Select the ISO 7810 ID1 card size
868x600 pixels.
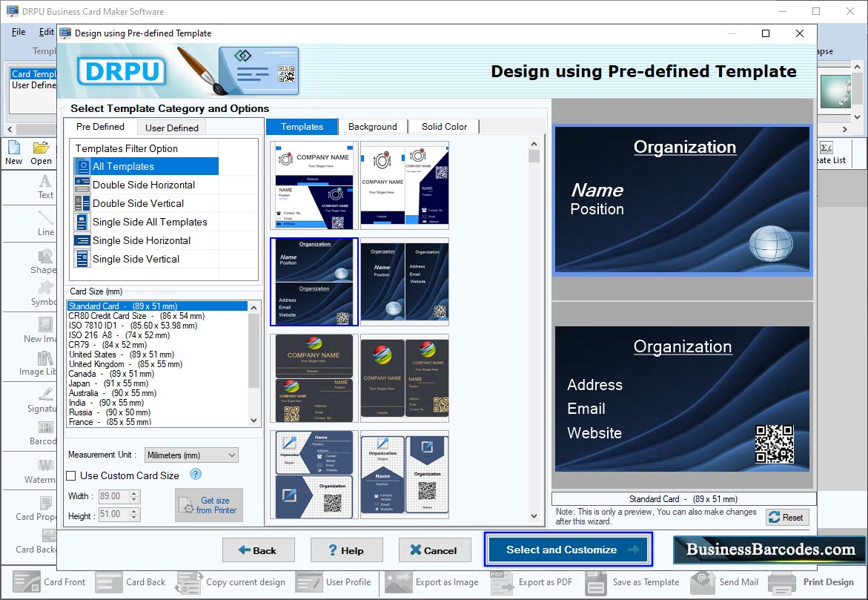click(132, 325)
